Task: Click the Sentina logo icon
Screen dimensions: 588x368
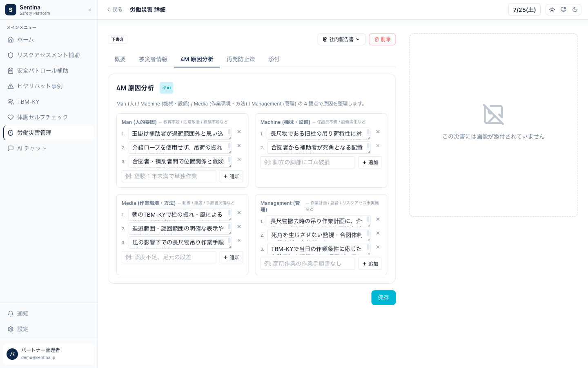Action: coord(11,10)
